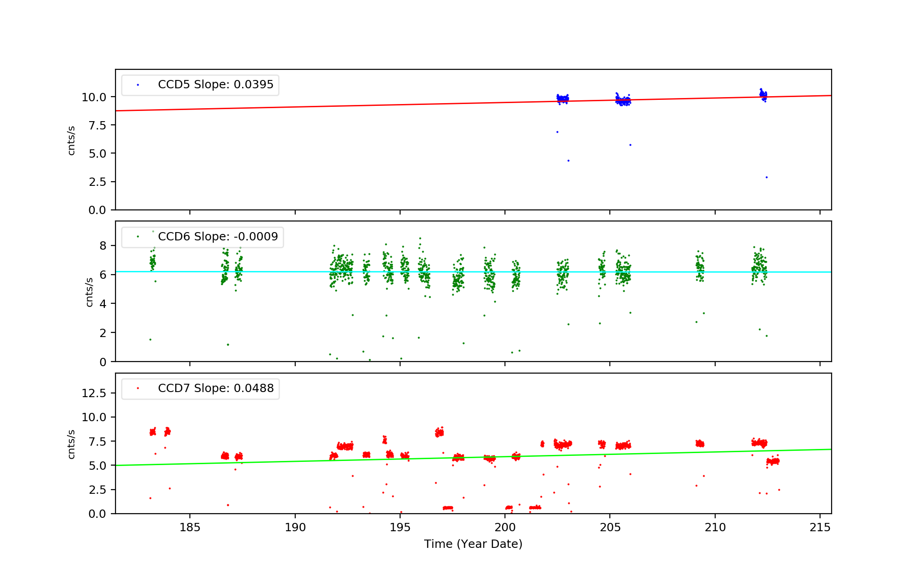The image size is (924, 577).
Task: Click the 185 x-axis tick label
Action: 190,528
